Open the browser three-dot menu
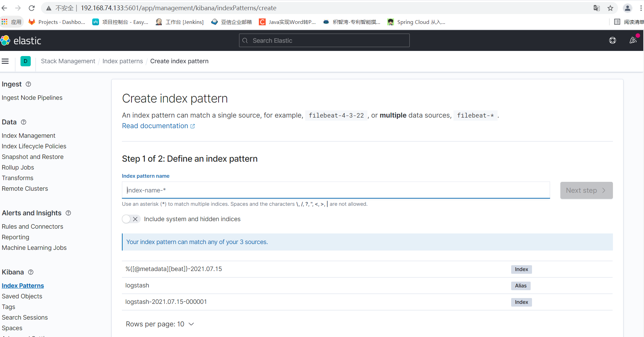 coord(641,8)
